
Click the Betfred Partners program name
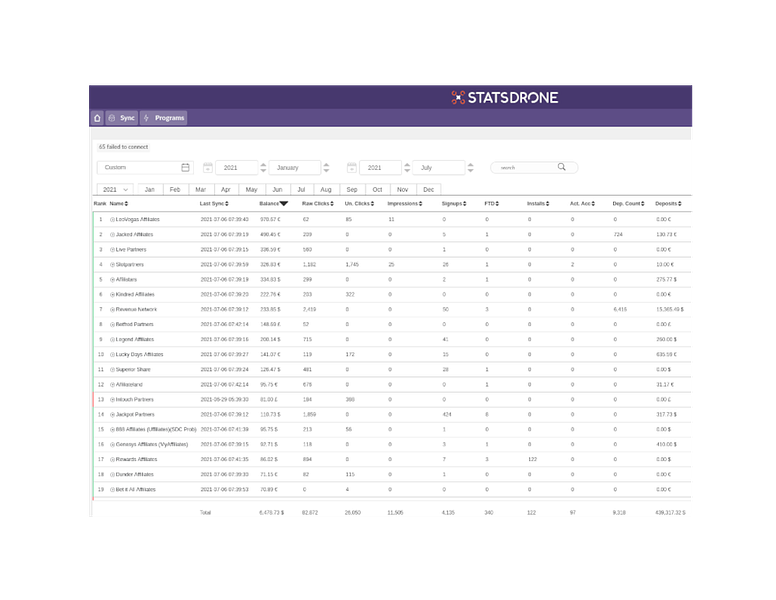click(x=135, y=325)
